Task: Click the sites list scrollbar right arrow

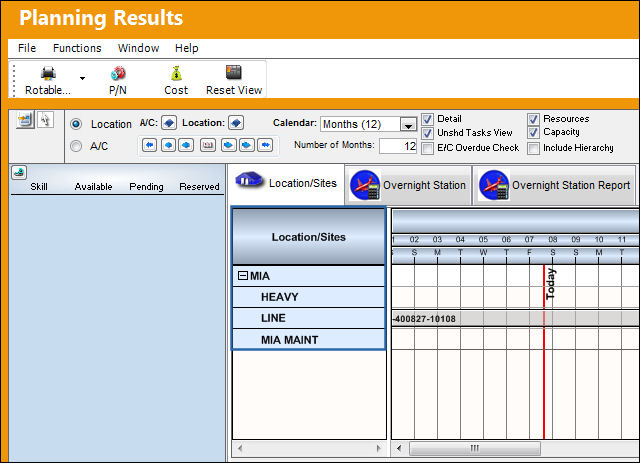Action: click(378, 448)
